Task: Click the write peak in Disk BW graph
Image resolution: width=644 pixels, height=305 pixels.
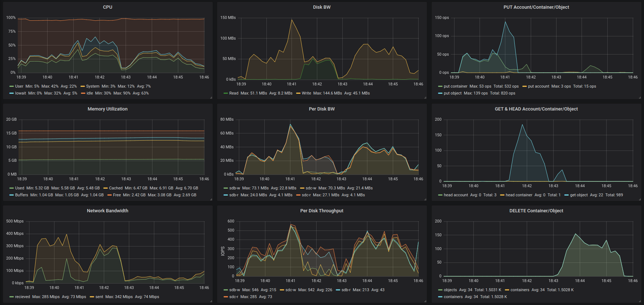Action: coord(292,20)
